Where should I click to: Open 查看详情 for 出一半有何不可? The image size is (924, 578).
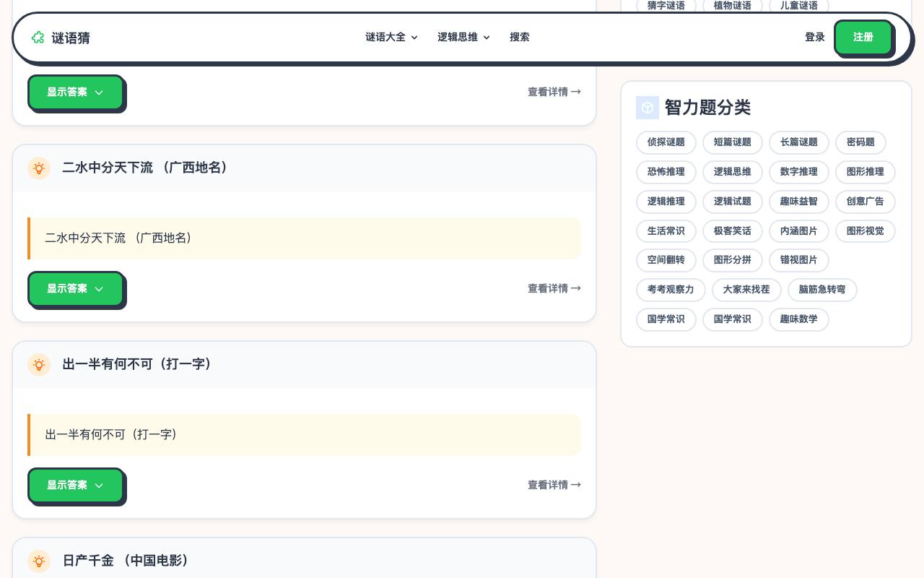[x=554, y=485]
